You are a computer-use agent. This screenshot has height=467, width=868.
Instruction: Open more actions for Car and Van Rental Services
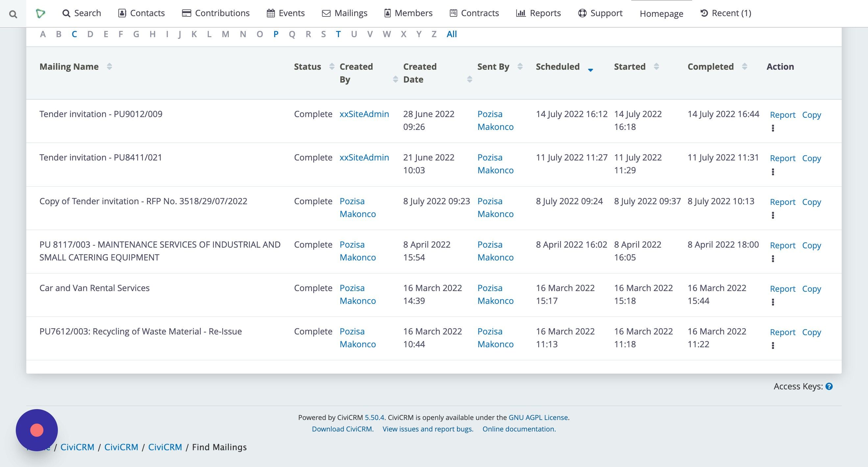[773, 302]
